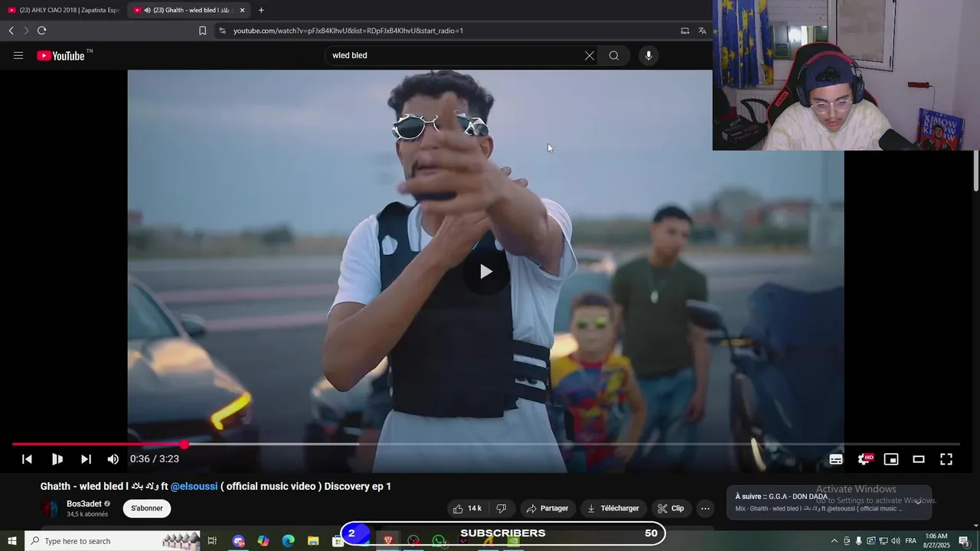This screenshot has width=980, height=551.
Task: Bookmark this page in the address bar
Action: (x=202, y=31)
